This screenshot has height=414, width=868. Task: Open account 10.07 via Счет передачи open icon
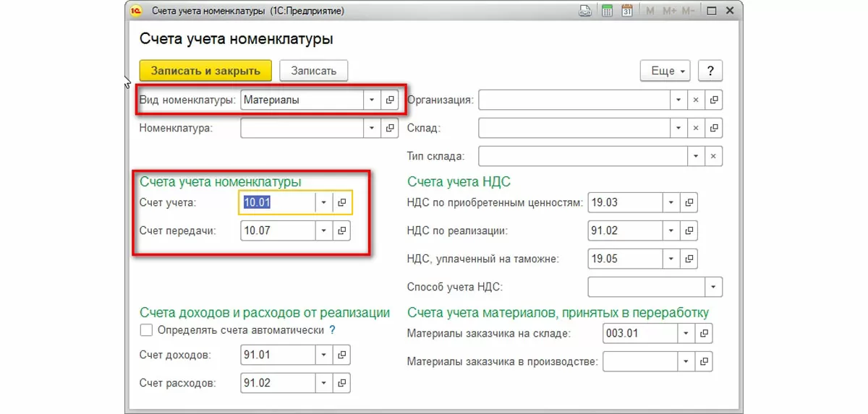point(342,230)
